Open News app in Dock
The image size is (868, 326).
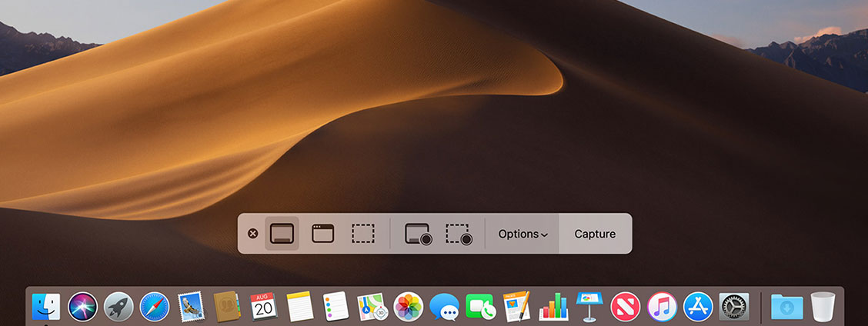(626, 307)
